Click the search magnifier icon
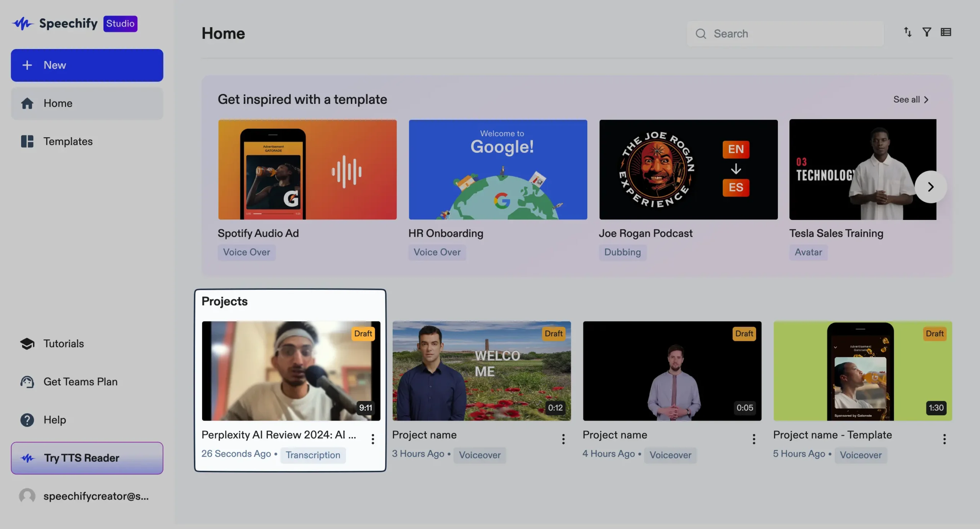 click(x=701, y=34)
